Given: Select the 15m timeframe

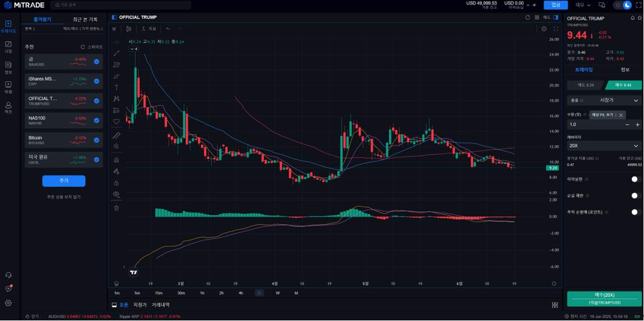Looking at the screenshot, I should pyautogui.click(x=158, y=293).
